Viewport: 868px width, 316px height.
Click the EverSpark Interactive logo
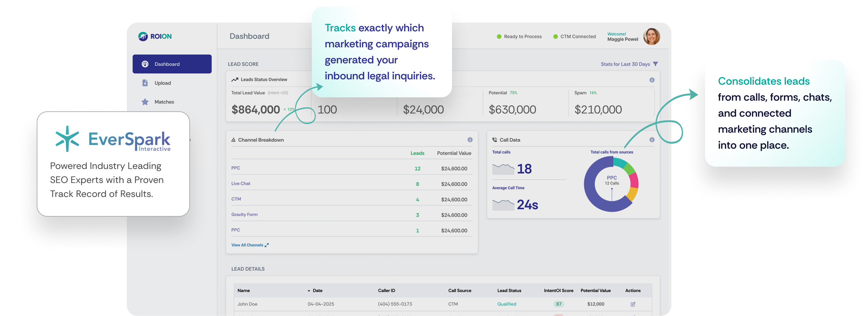113,139
